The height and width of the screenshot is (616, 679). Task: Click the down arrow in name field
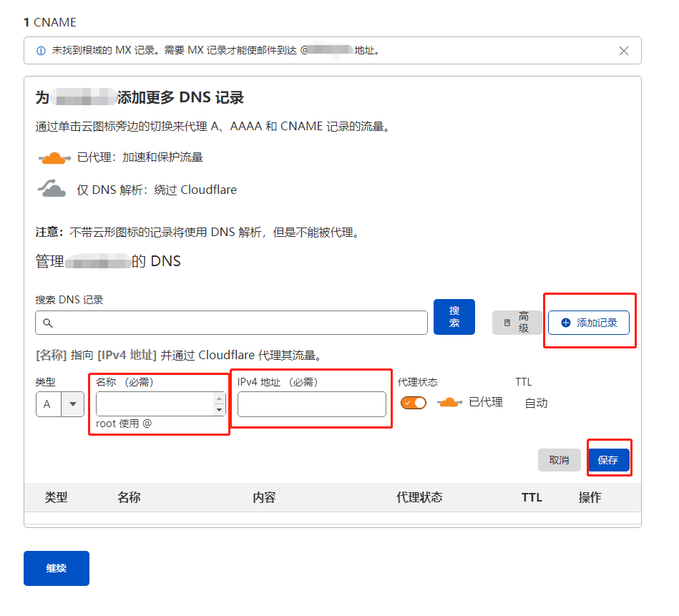(x=220, y=409)
